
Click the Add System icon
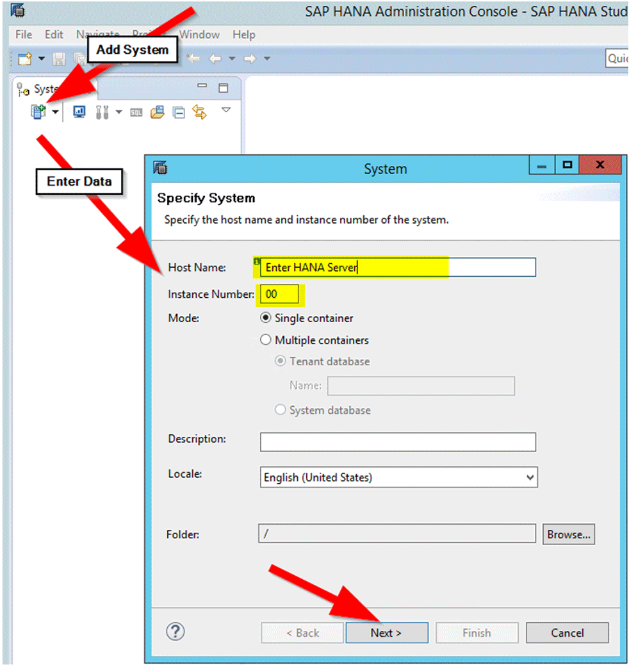(38, 112)
